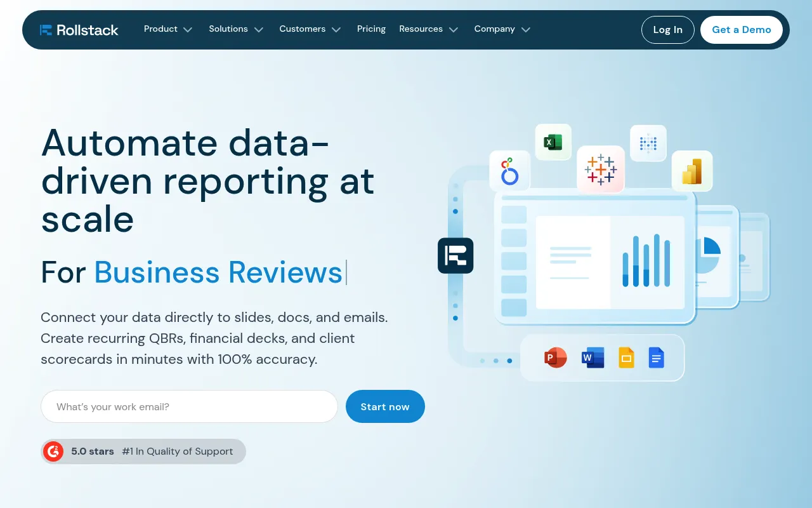The image size is (812, 508).
Task: Click the Tableau plus-cluster icon
Action: point(600,170)
